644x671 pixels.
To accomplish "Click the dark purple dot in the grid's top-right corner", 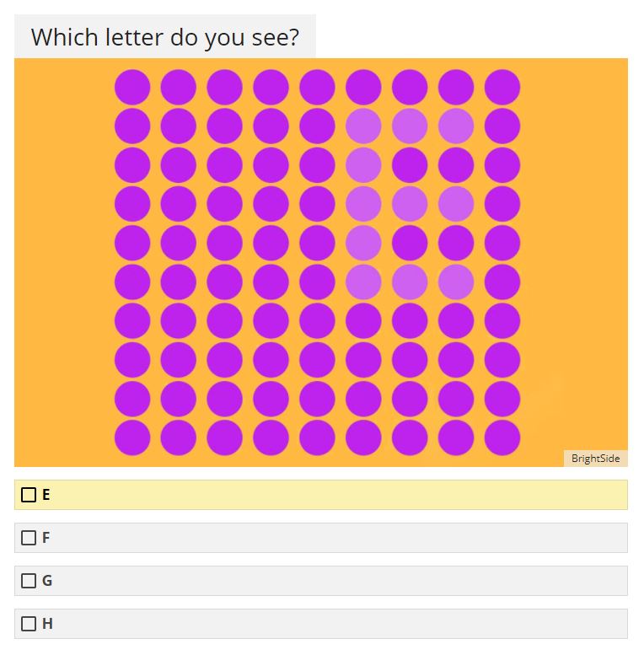I will [502, 87].
